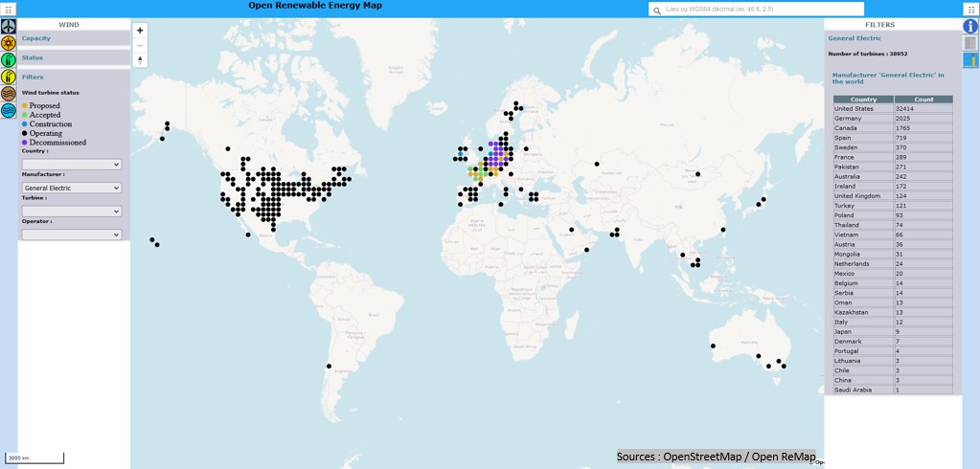980x469 pixels.
Task: Click the turbine point in Saudi Arabia
Action: [571, 230]
